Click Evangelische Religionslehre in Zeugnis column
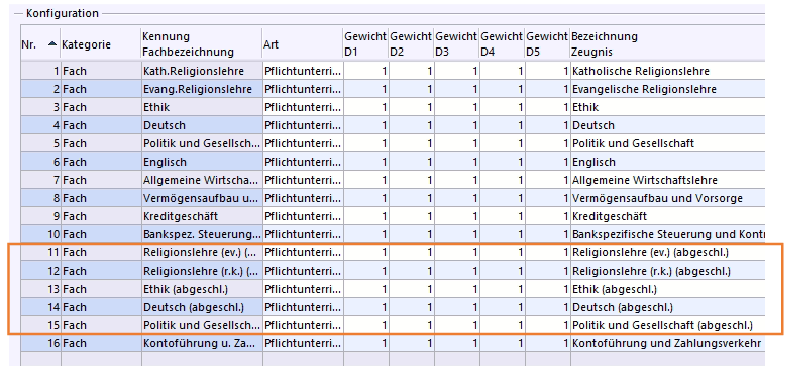 coord(667,90)
